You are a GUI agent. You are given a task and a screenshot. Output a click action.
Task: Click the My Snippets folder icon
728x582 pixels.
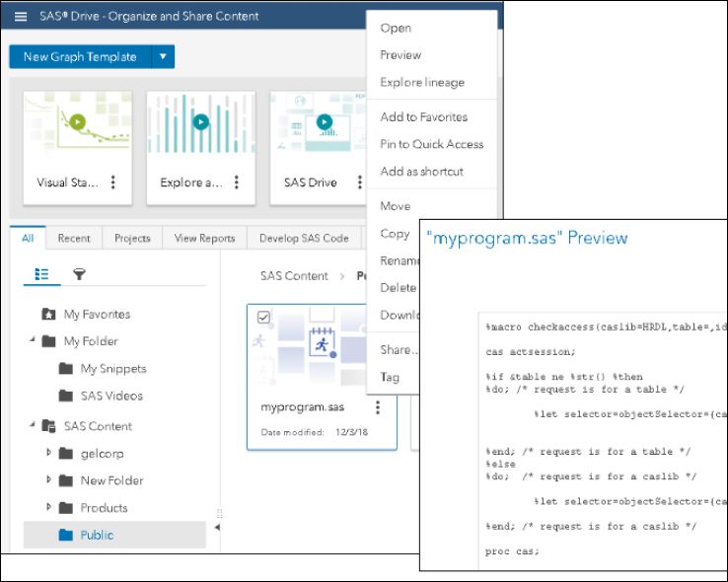click(x=66, y=369)
